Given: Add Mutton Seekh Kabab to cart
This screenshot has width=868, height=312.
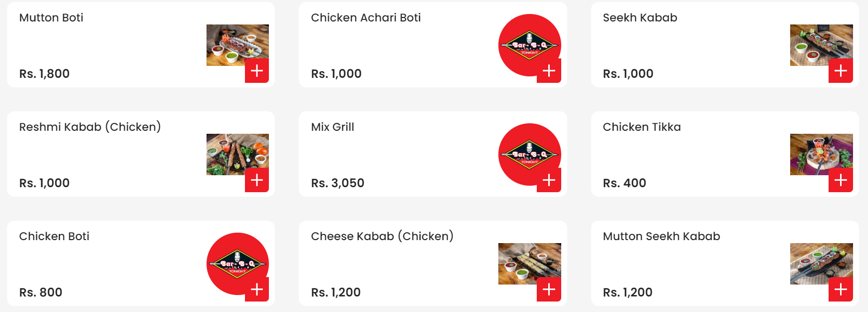Looking at the screenshot, I should [x=841, y=290].
